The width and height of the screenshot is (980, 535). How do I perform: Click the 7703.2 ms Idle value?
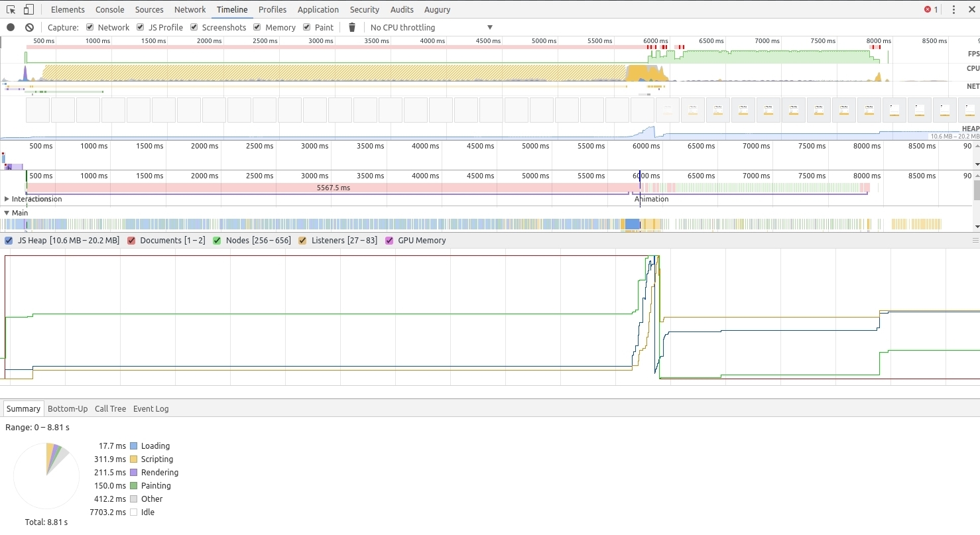(x=107, y=512)
